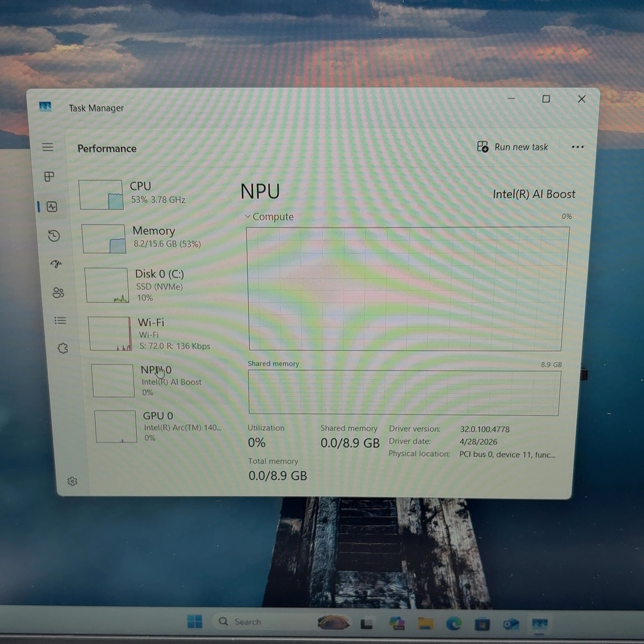Click the Run new task button
The width and height of the screenshot is (644, 644).
pyautogui.click(x=513, y=147)
